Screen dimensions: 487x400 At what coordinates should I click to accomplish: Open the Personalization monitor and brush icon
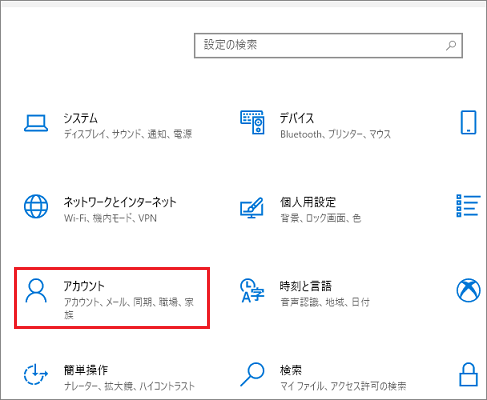(252, 208)
